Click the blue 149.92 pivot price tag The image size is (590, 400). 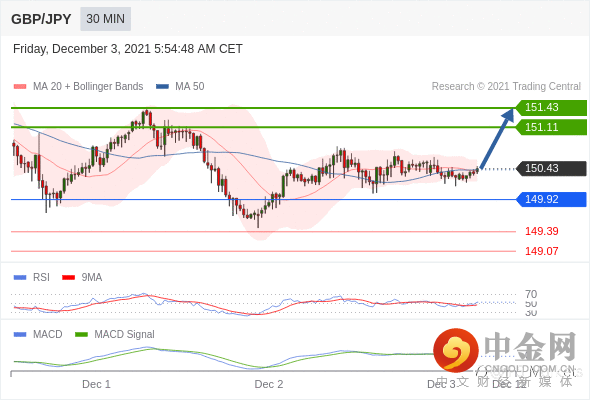tap(551, 199)
